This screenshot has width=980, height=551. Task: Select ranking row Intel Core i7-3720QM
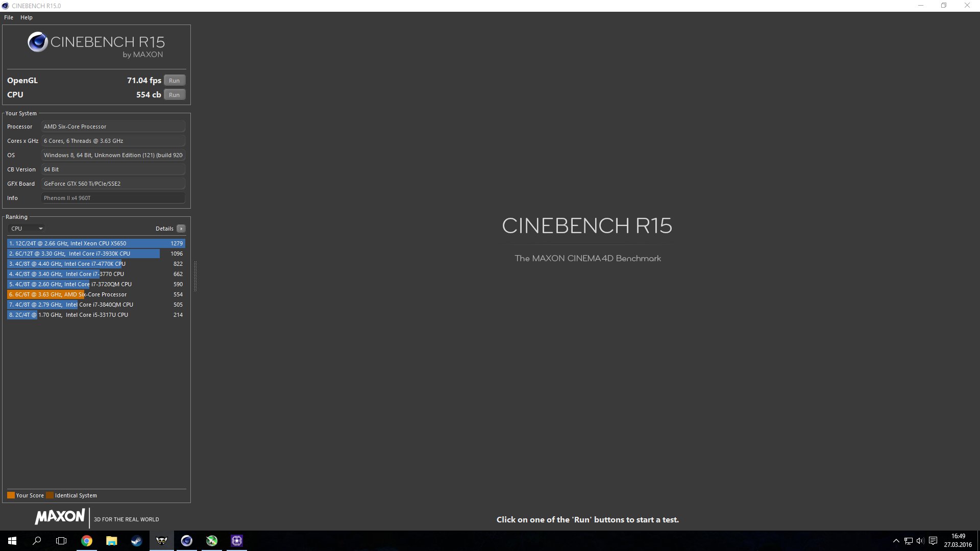point(96,284)
